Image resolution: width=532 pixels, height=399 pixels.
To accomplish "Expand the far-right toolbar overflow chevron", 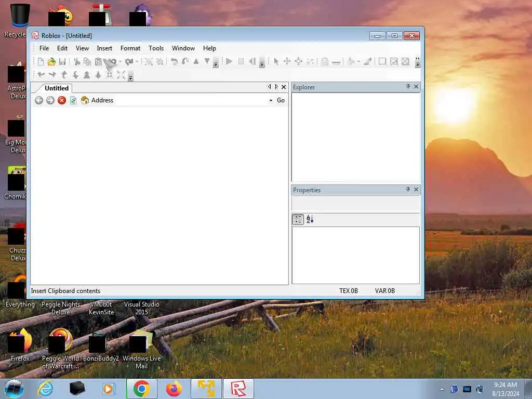I will 418,62.
